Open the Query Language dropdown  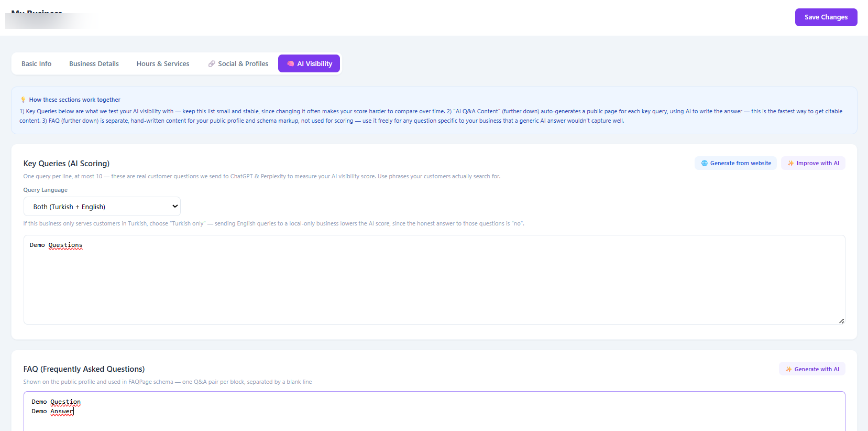tap(102, 207)
